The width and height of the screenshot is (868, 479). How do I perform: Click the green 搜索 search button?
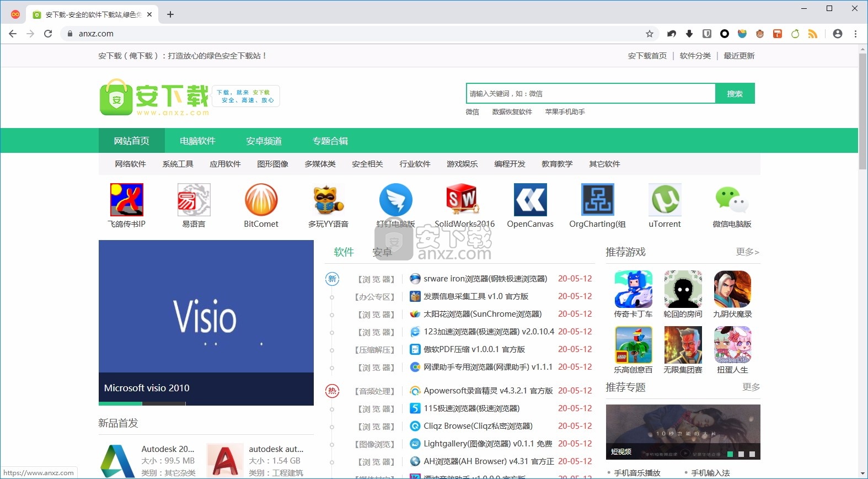point(735,94)
